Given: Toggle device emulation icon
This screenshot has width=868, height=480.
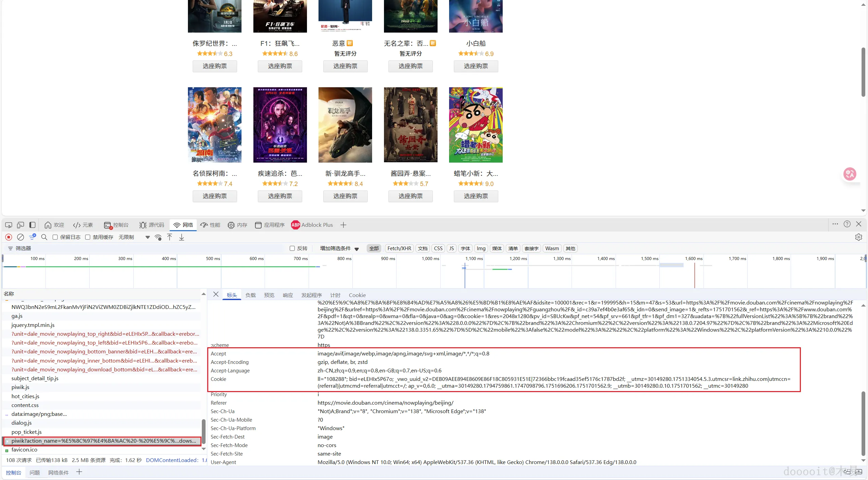Looking at the screenshot, I should tap(20, 225).
